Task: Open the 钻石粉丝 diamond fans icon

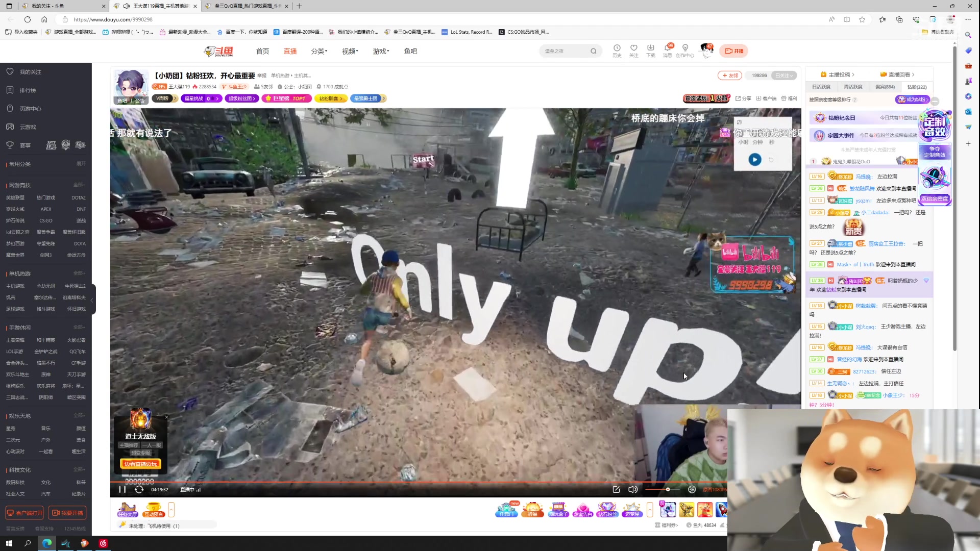Action: coord(607,509)
